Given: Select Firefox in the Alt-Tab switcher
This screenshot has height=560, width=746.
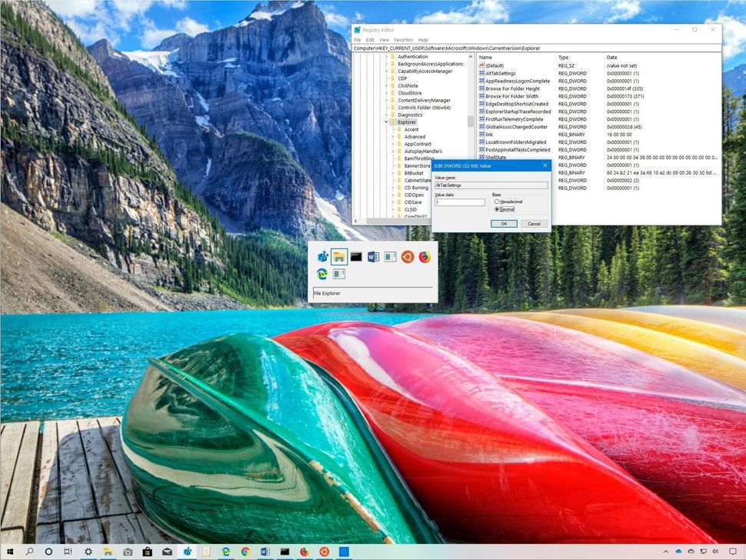Looking at the screenshot, I should pos(425,257).
